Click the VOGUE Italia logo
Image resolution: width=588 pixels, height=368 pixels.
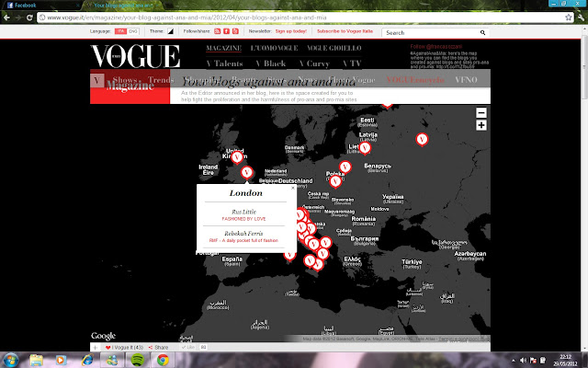(x=135, y=56)
